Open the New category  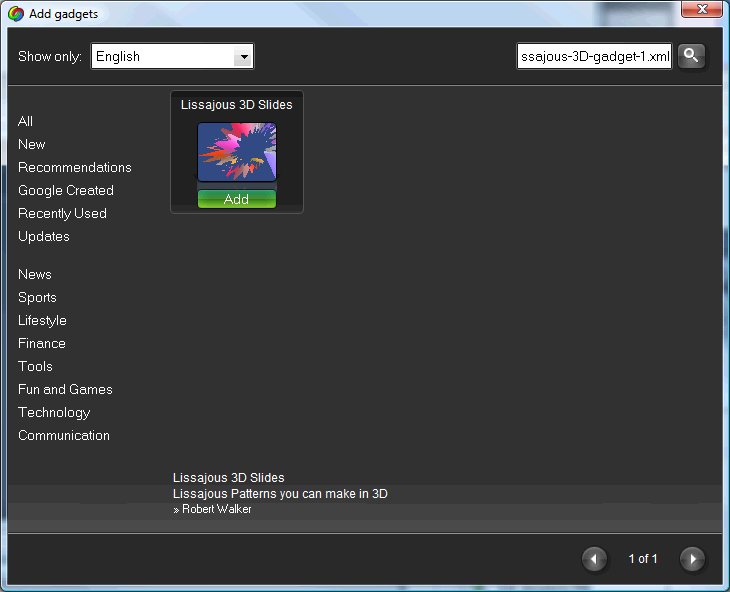click(32, 144)
